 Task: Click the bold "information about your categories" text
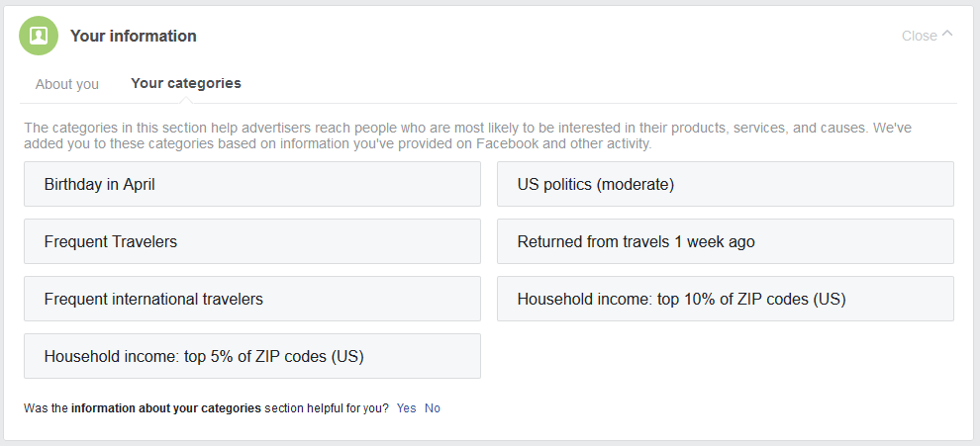click(166, 407)
